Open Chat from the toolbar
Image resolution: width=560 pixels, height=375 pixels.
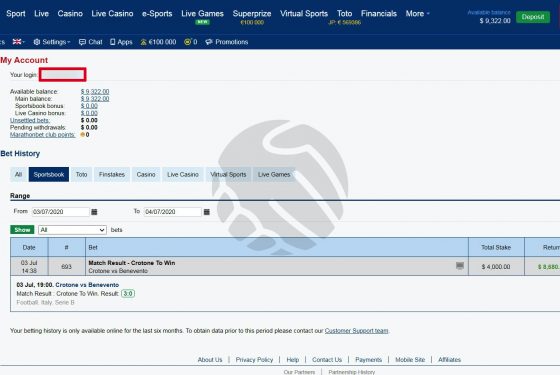(90, 42)
